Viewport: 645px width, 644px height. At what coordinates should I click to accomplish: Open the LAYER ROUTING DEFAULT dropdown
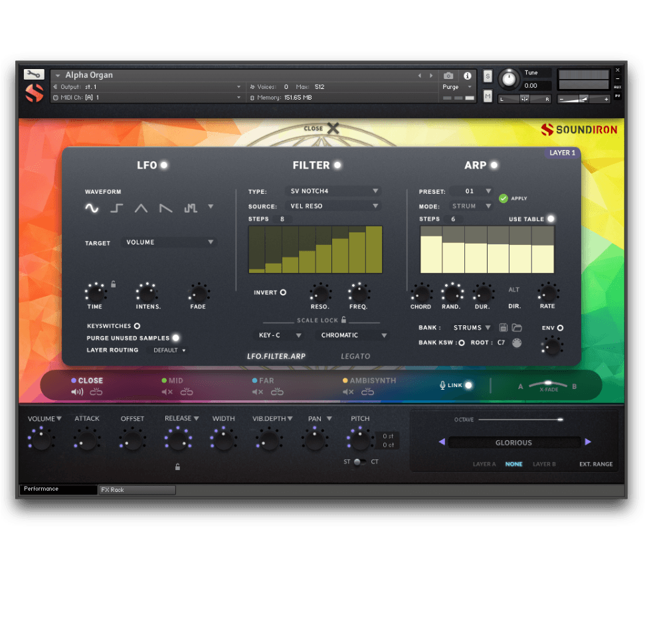click(169, 351)
